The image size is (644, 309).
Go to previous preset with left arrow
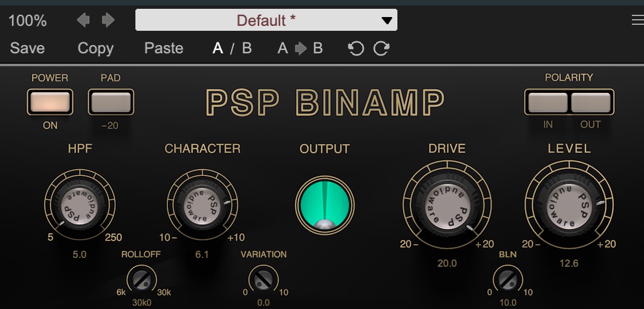(83, 21)
